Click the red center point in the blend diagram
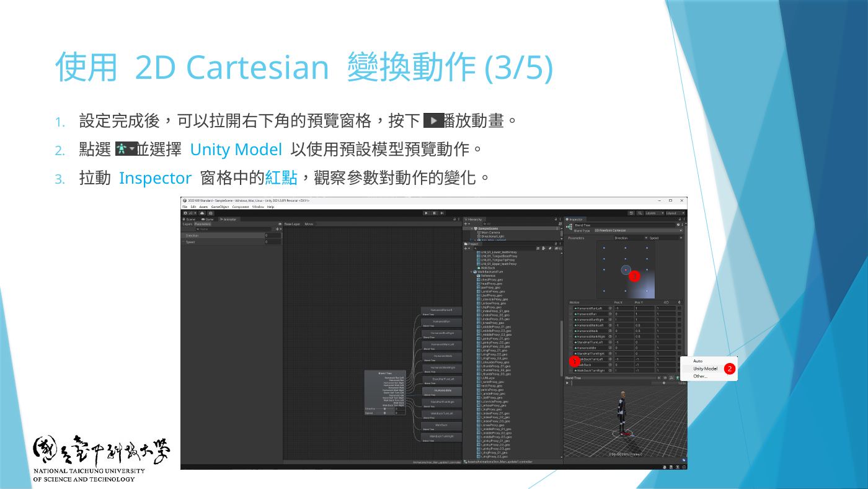The height and width of the screenshot is (489, 868). pos(626,270)
